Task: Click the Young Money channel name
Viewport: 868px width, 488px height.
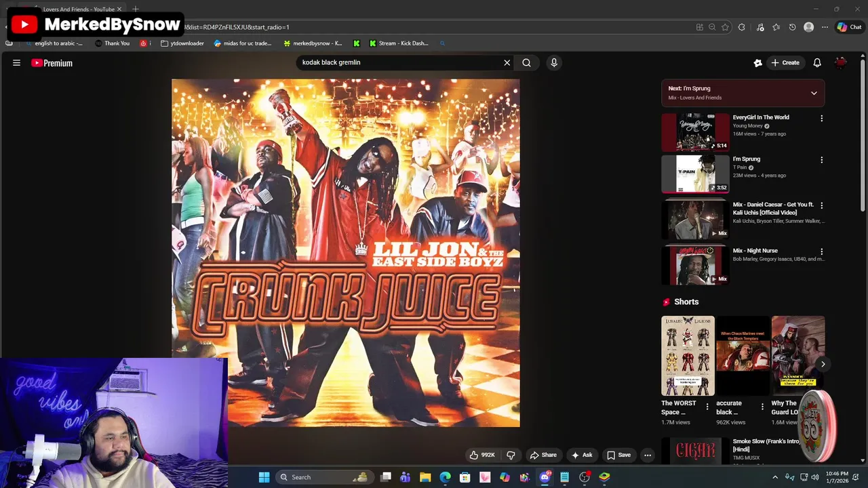Action: (x=747, y=126)
